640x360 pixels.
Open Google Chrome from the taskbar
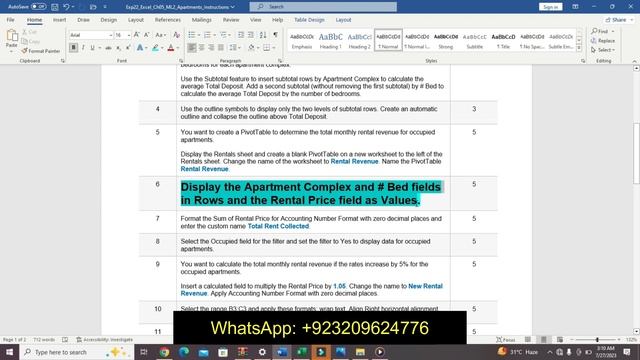click(x=164, y=352)
